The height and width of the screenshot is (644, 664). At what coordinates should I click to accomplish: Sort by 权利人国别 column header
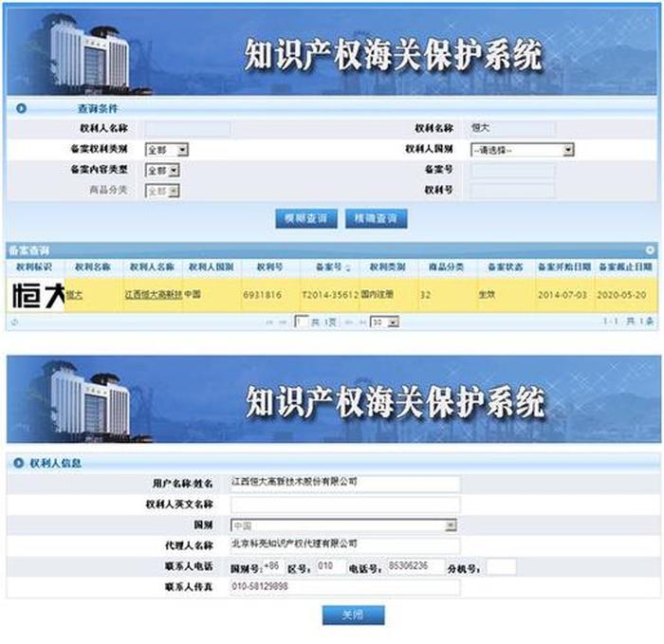(x=211, y=267)
